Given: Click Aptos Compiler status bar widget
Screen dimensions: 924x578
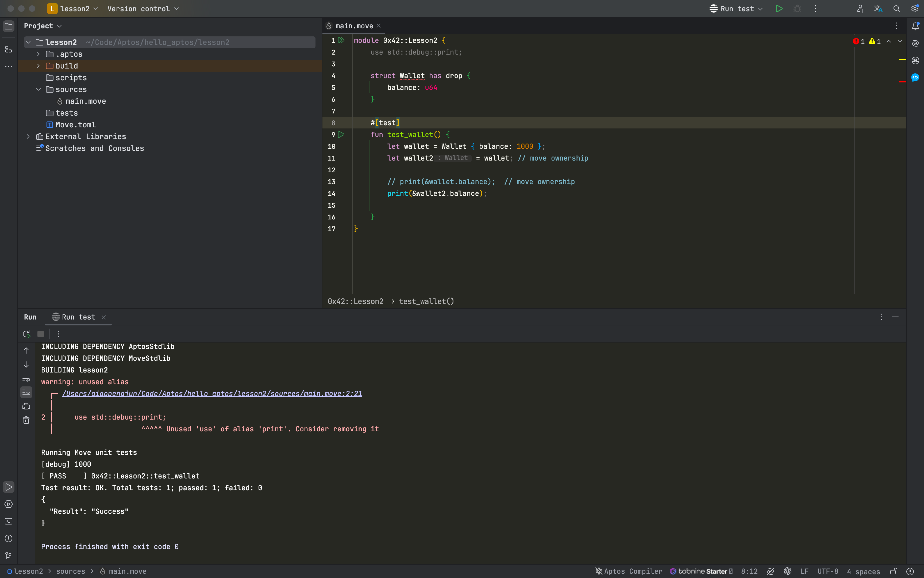Looking at the screenshot, I should 629,571.
